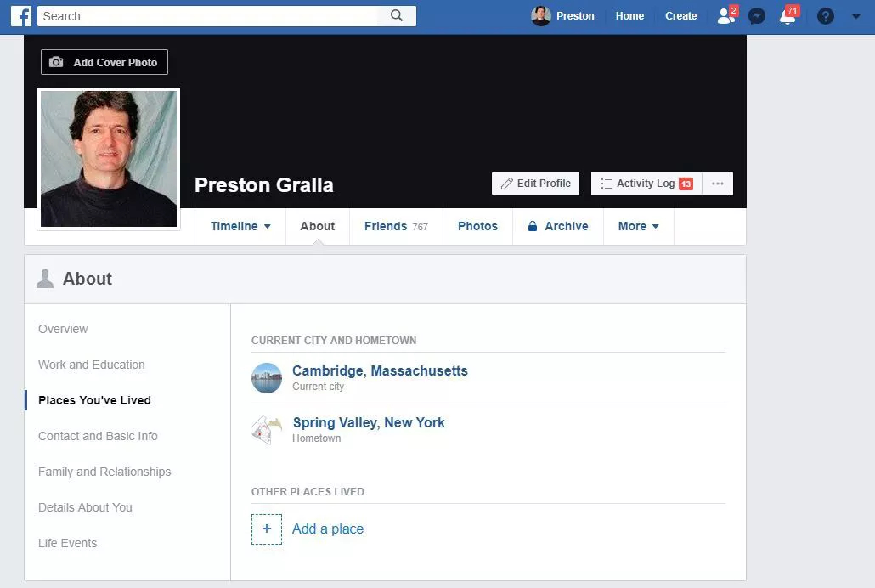
Task: Click the Facebook logo icon
Action: coord(20,15)
